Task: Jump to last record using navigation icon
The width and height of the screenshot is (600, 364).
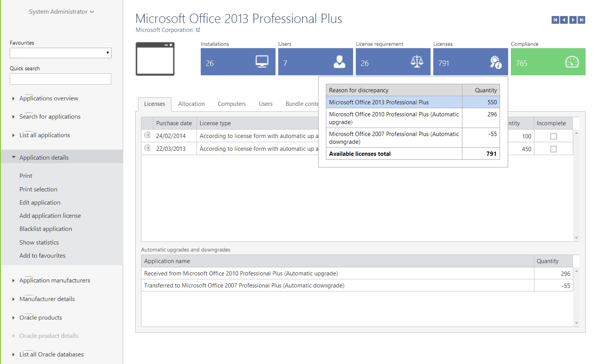Action: (582, 20)
